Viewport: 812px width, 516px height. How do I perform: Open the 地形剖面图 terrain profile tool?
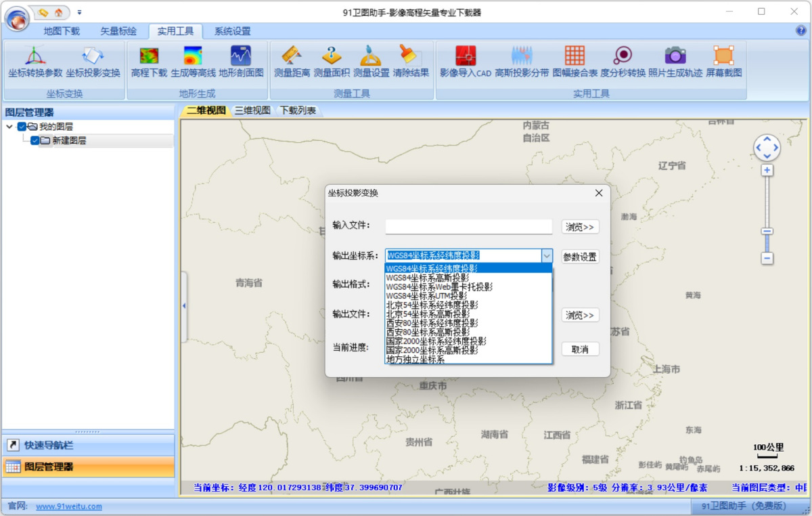(240, 62)
